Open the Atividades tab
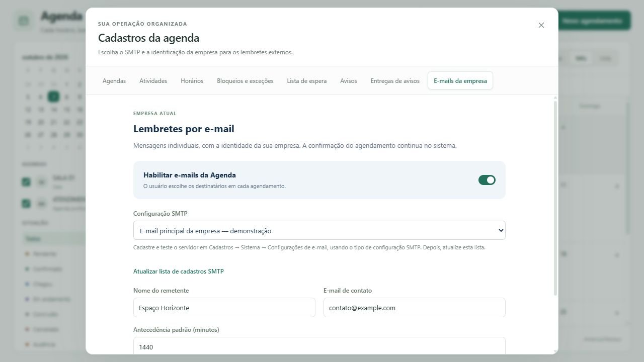This screenshot has width=644, height=362. click(x=153, y=80)
